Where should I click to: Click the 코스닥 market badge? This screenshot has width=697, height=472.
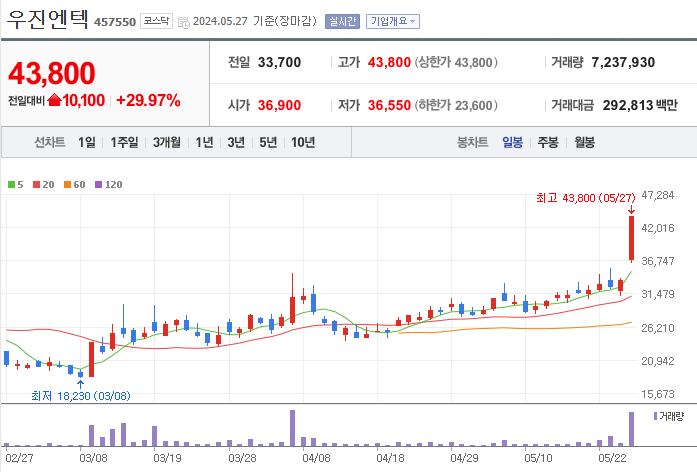tap(156, 21)
